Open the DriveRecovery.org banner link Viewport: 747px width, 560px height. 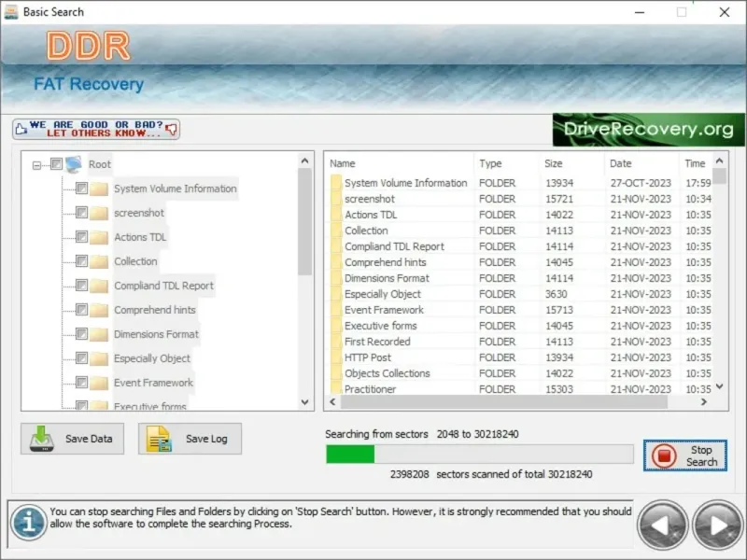click(648, 130)
